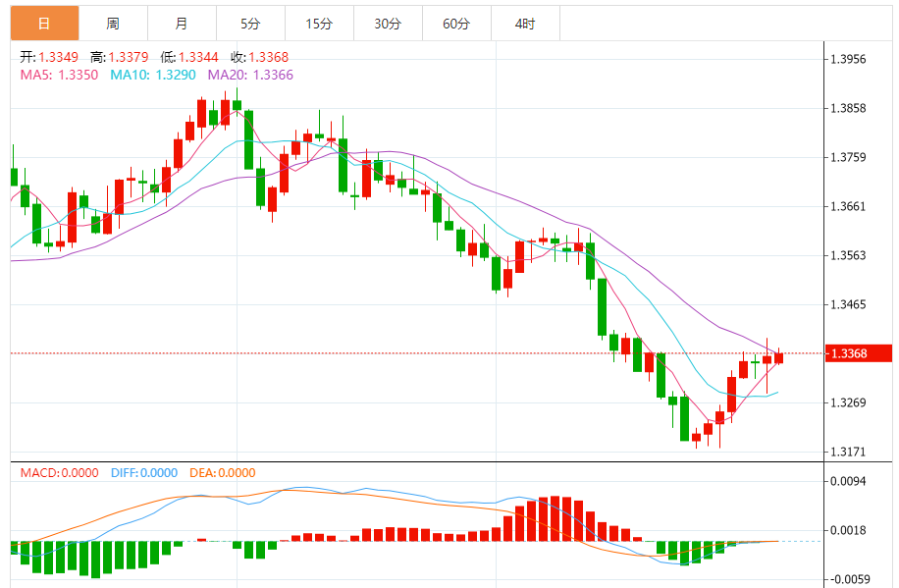899x588 pixels.
Task: Switch to the 周 weekly tab
Action: pyautogui.click(x=114, y=24)
